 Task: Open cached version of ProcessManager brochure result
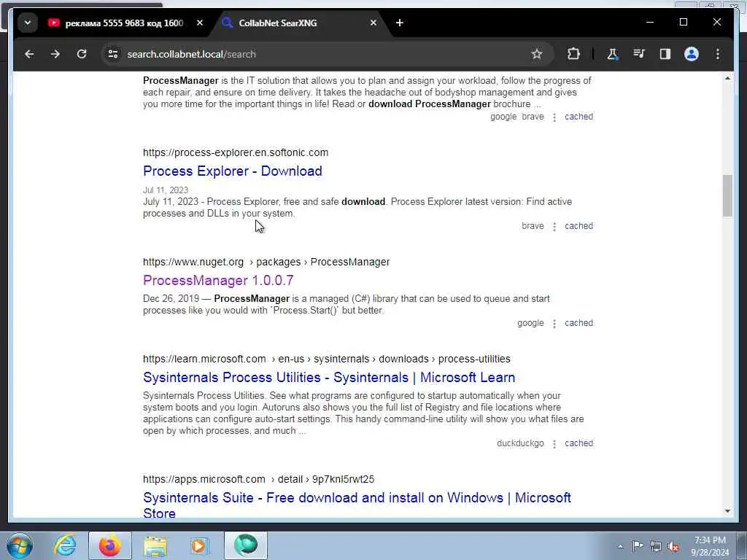pos(578,117)
